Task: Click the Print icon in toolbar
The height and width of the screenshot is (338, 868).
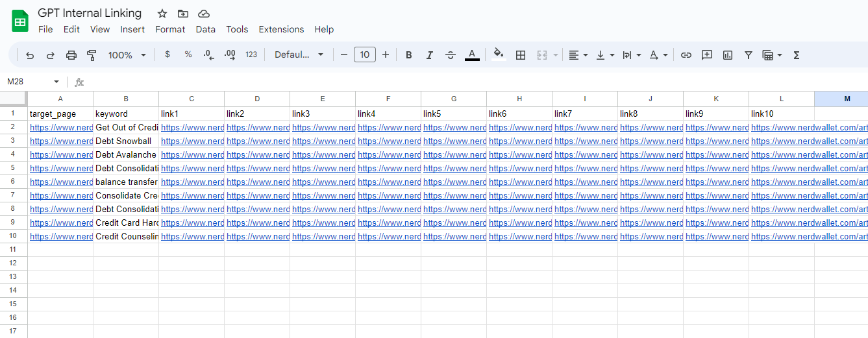Action: tap(71, 55)
